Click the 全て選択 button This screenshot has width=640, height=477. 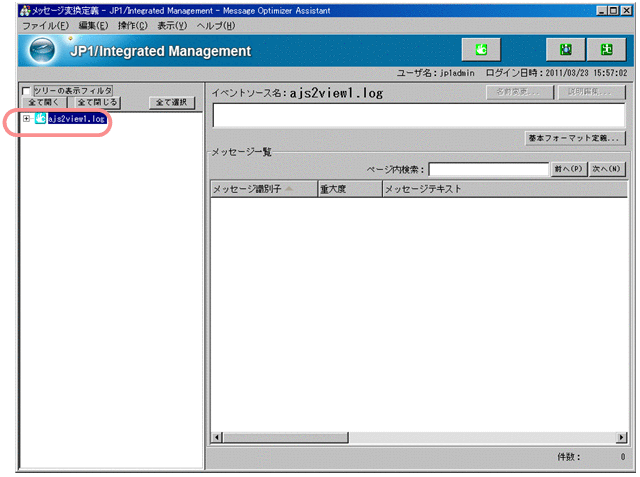(x=171, y=102)
